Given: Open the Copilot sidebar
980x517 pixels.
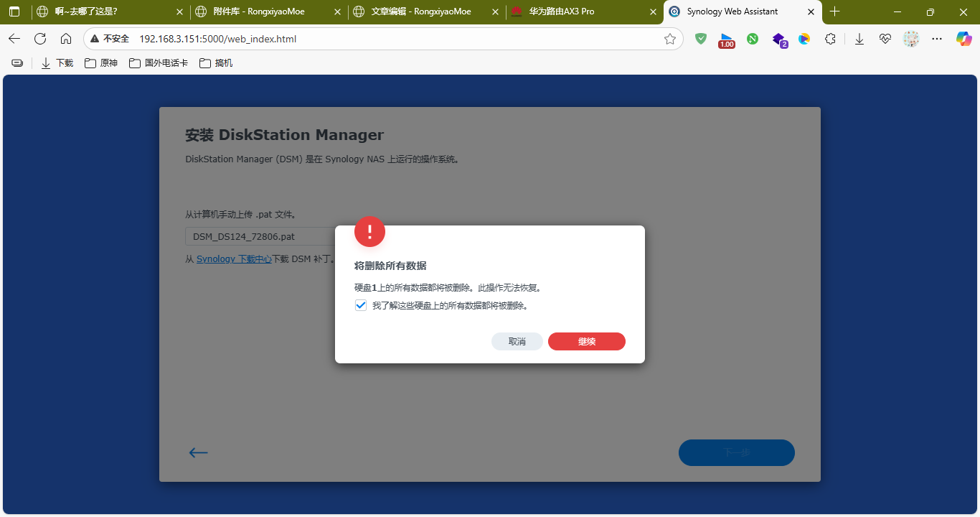Looking at the screenshot, I should [963, 39].
